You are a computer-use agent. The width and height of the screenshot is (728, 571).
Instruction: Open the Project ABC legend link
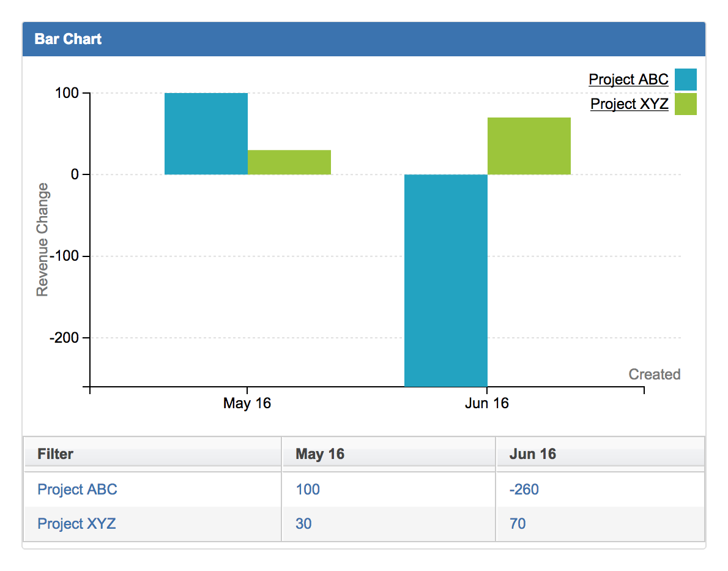[x=628, y=79]
